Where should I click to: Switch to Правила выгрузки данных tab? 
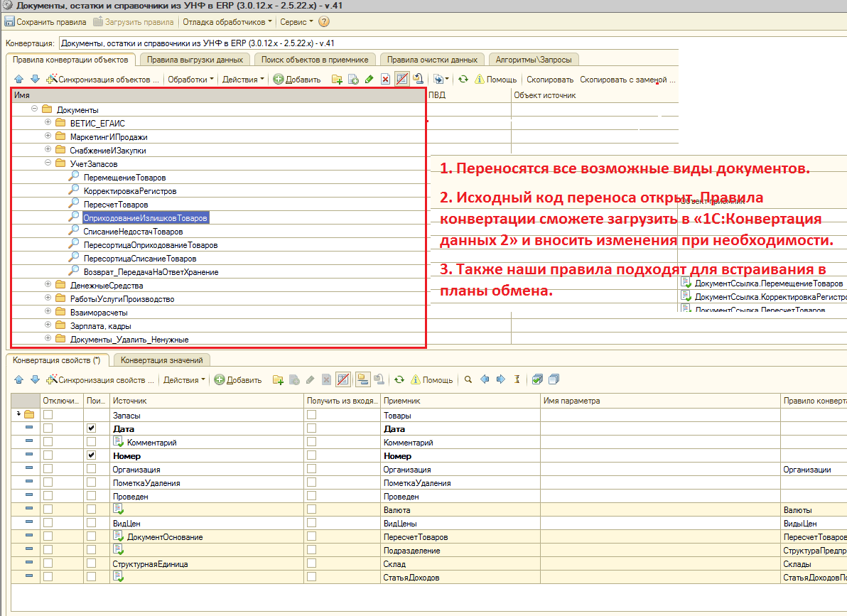(195, 60)
